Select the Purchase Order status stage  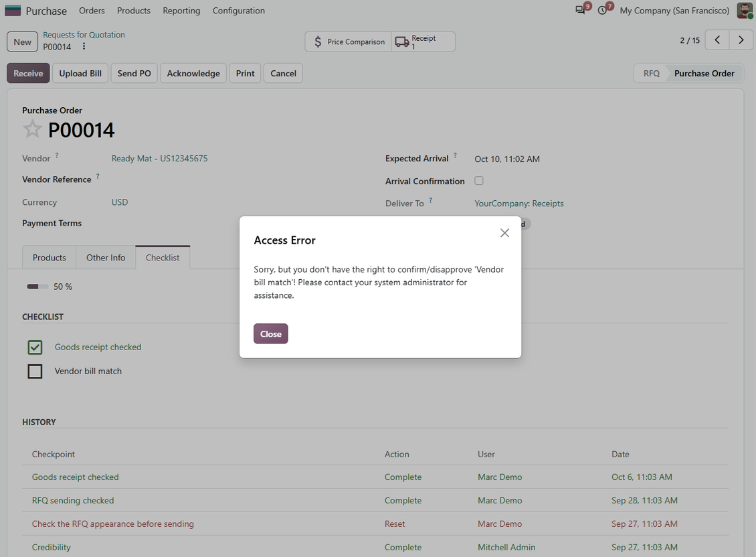click(x=704, y=74)
